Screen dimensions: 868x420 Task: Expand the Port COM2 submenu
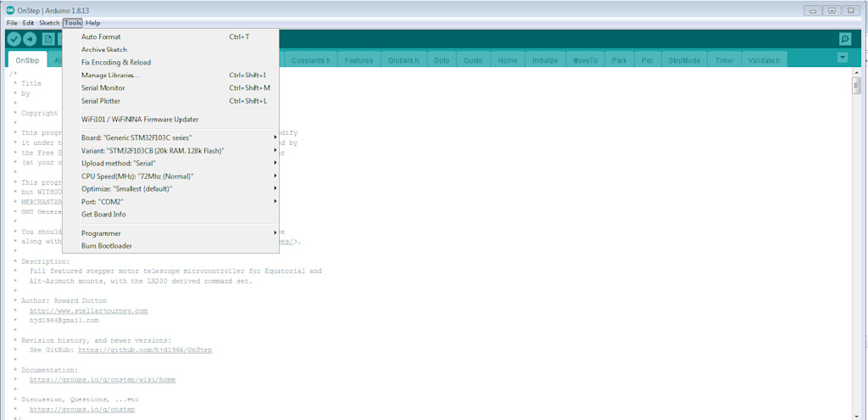pyautogui.click(x=170, y=202)
